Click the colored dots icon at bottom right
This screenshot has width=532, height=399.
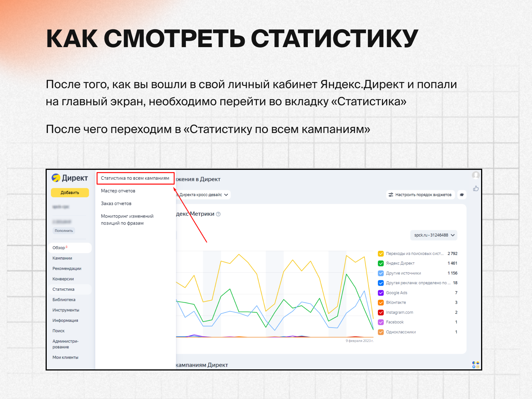476,365
